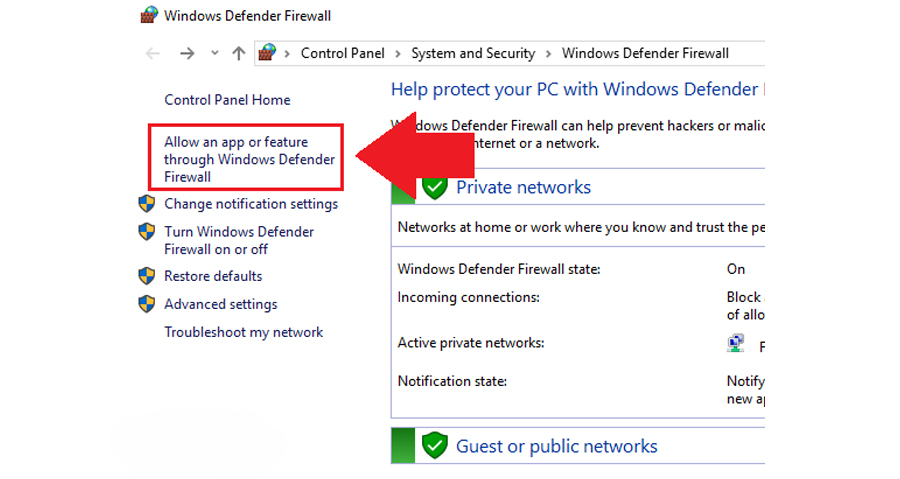Select System and Security breadcrumb item
Screen dimensions: 900x479
(x=473, y=53)
